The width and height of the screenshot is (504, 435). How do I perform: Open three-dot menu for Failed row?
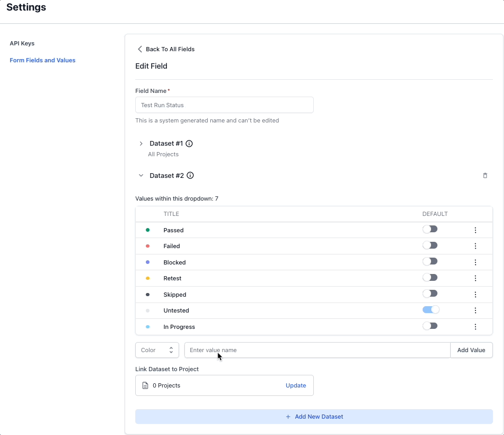[x=475, y=246]
